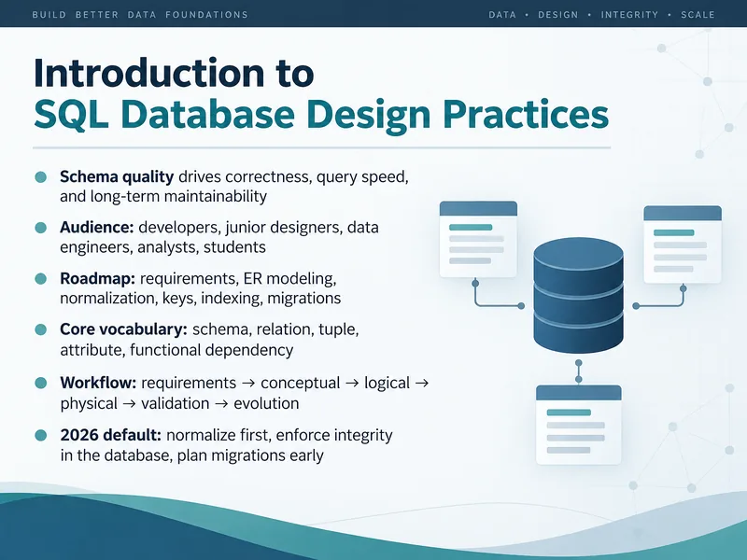This screenshot has width=747, height=560.
Task: Click the bold label 'Roadmap:'
Action: click(x=98, y=278)
